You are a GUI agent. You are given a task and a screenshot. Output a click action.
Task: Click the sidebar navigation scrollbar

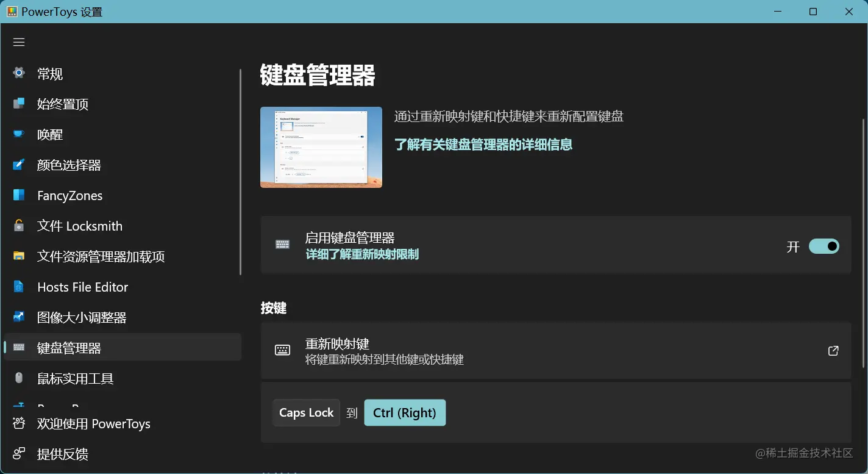point(241,172)
